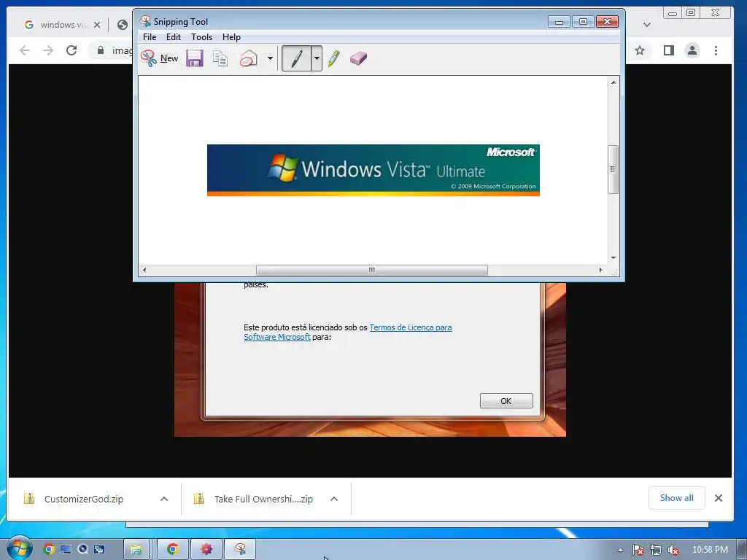Save the snip with the floppy icon
Image resolution: width=747 pixels, height=560 pixels.
click(194, 58)
